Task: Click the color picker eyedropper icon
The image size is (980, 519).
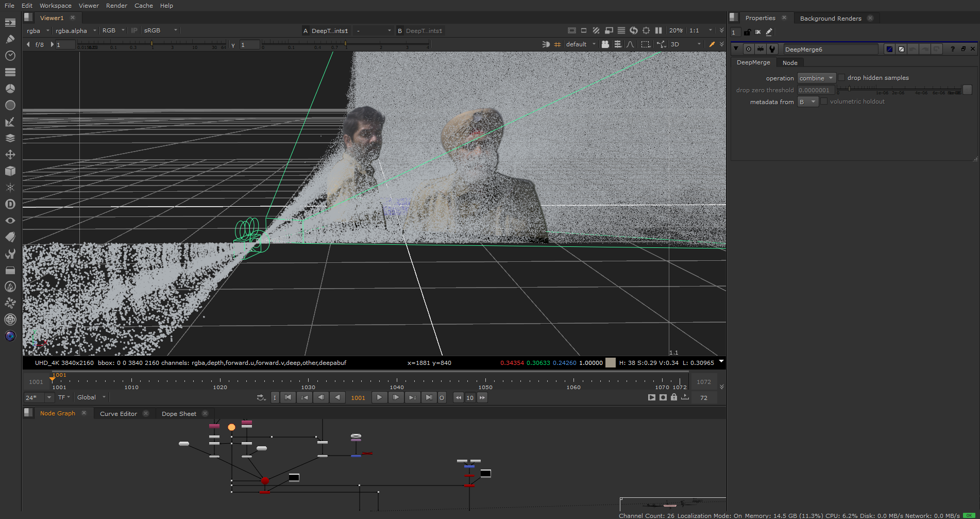Action: pyautogui.click(x=712, y=44)
